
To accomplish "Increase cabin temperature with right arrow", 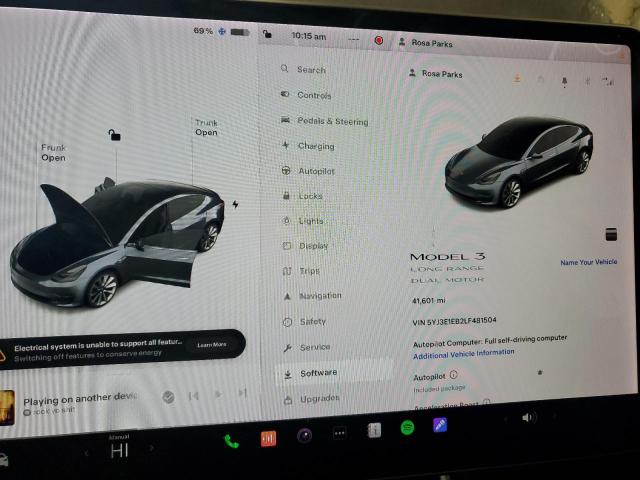I will click(x=151, y=448).
